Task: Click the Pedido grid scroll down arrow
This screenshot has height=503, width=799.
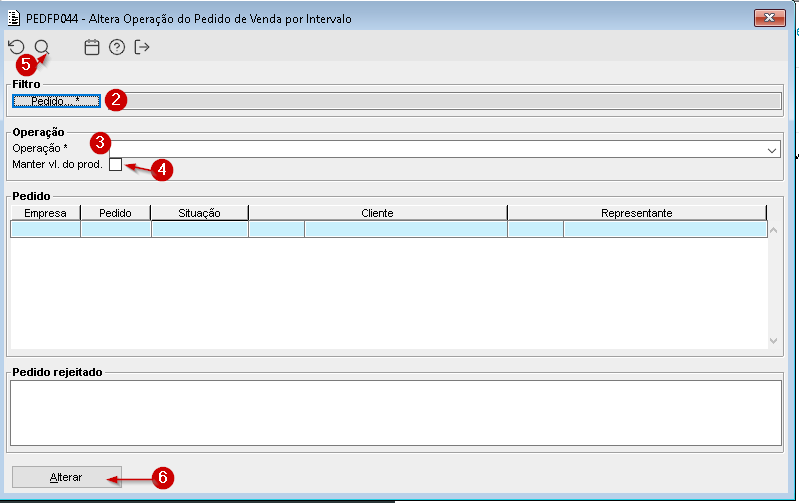Action: coord(774,340)
